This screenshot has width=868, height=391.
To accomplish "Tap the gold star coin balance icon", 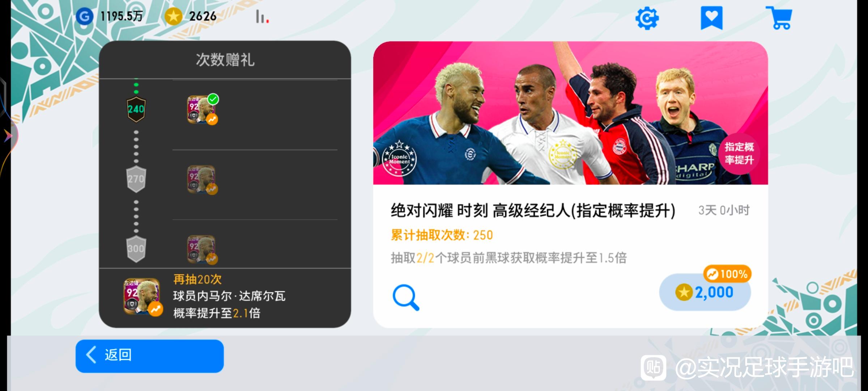I will point(173,16).
